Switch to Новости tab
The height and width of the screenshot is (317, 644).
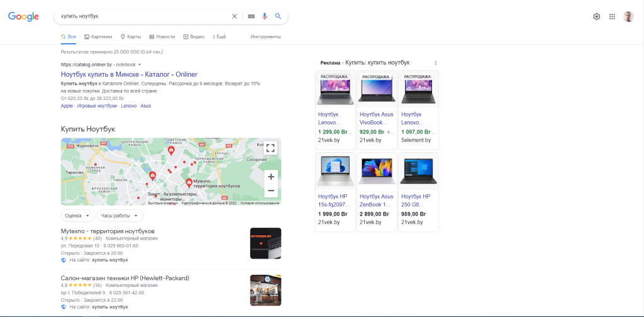162,36
